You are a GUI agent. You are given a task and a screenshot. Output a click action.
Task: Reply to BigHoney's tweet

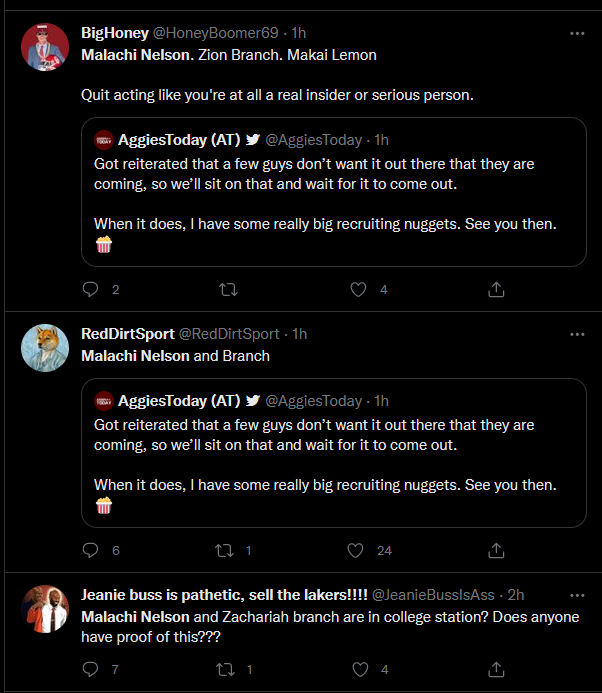tap(90, 290)
